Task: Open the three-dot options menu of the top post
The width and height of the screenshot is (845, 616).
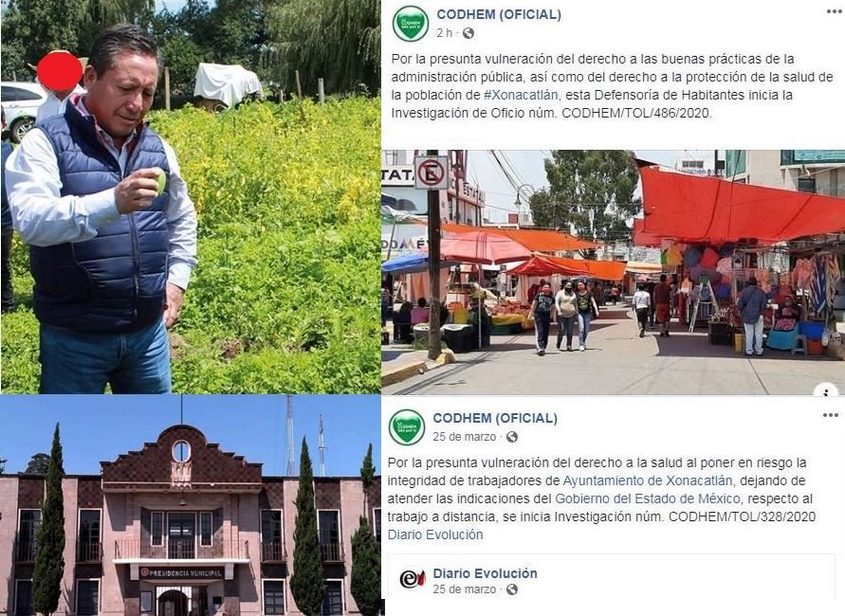Action: pyautogui.click(x=835, y=11)
